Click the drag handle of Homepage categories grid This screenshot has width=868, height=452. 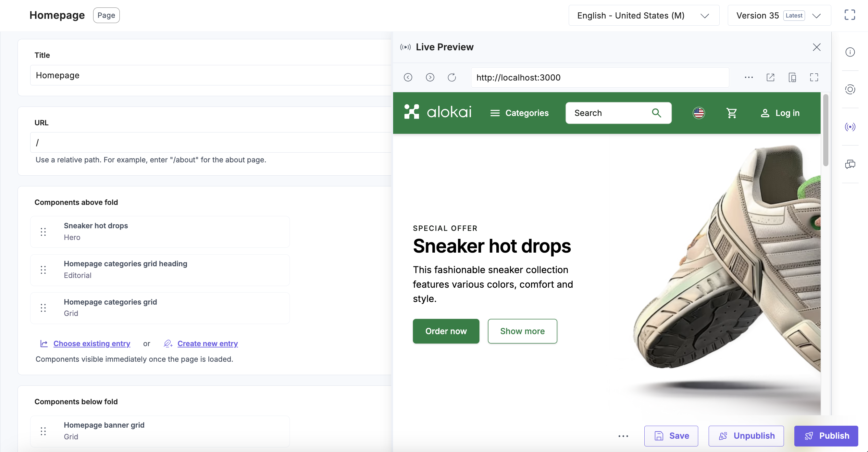pos(43,308)
